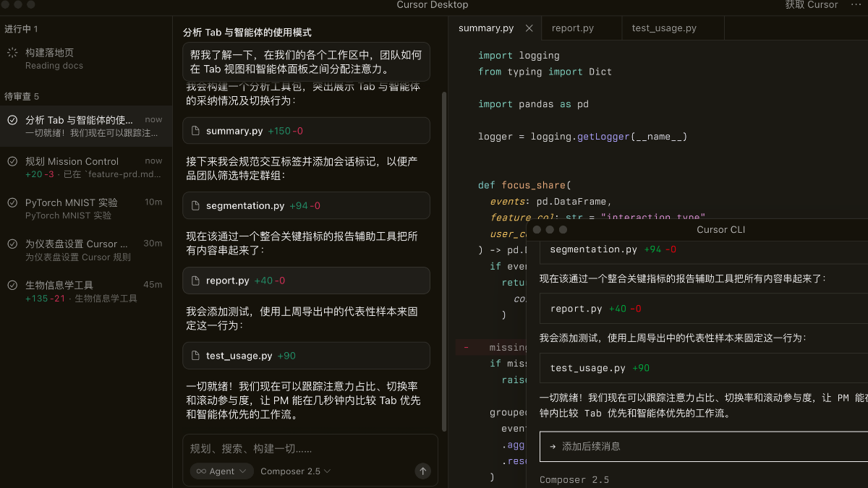This screenshot has width=868, height=488.
Task: Click the removed diff line marker
Action: 466,348
